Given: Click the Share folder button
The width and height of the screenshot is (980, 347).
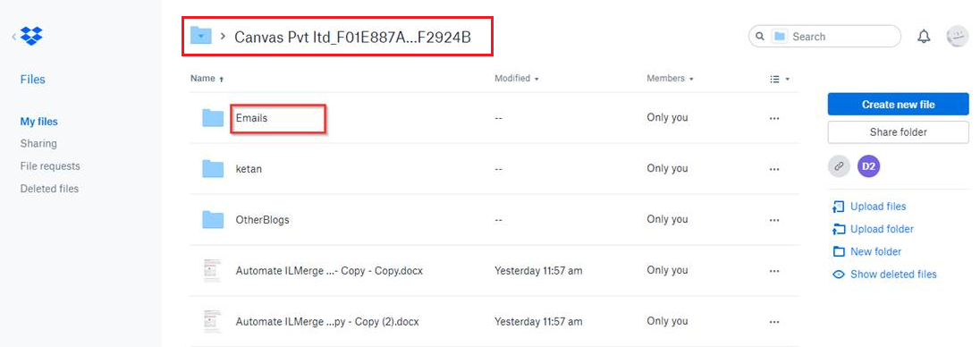Looking at the screenshot, I should point(898,132).
